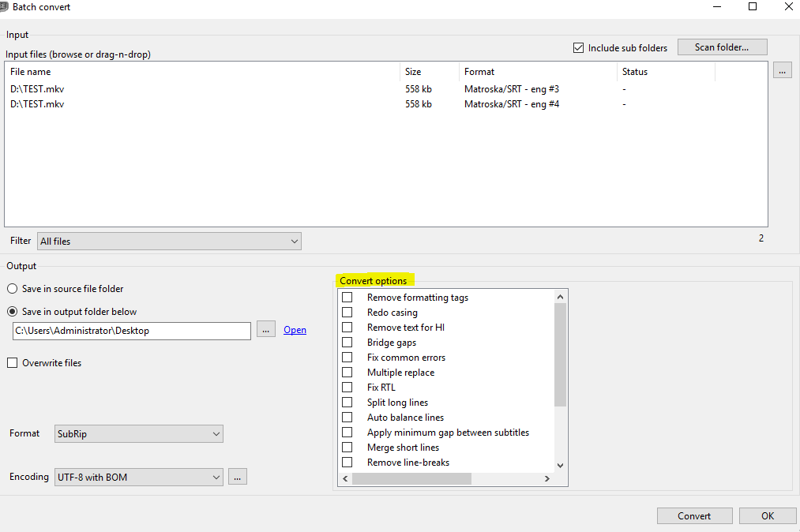Check the Overwrite files option

(x=12, y=362)
